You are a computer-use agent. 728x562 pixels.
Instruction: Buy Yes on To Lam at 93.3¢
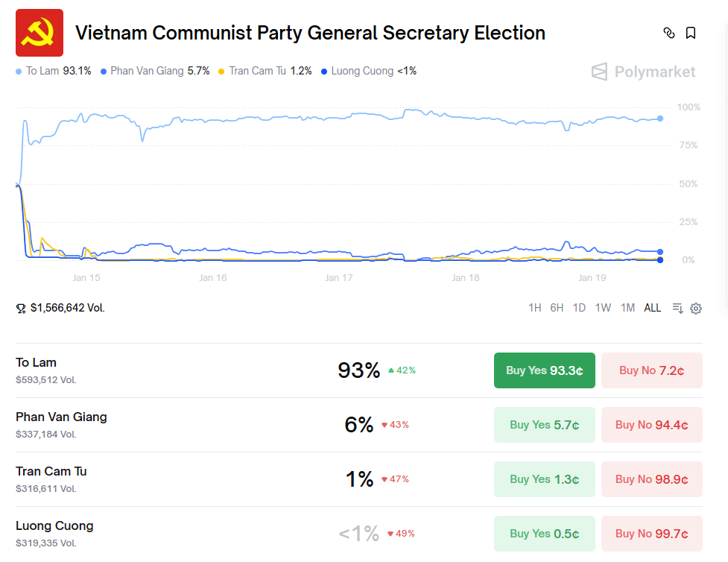[544, 370]
